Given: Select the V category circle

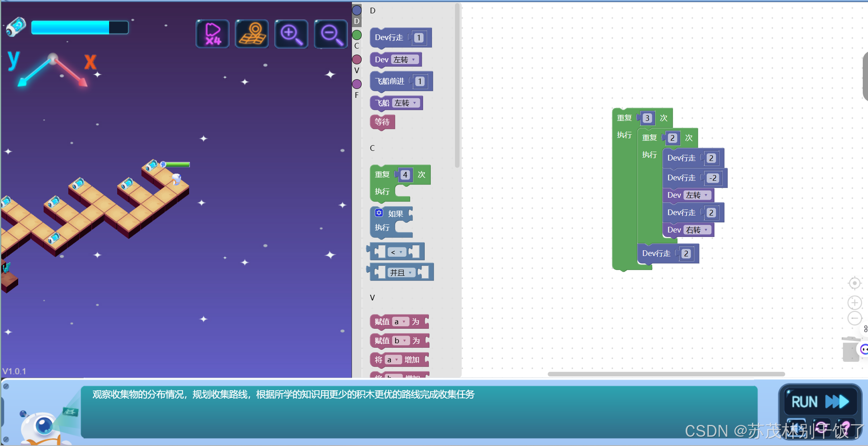Looking at the screenshot, I should click(x=357, y=59).
